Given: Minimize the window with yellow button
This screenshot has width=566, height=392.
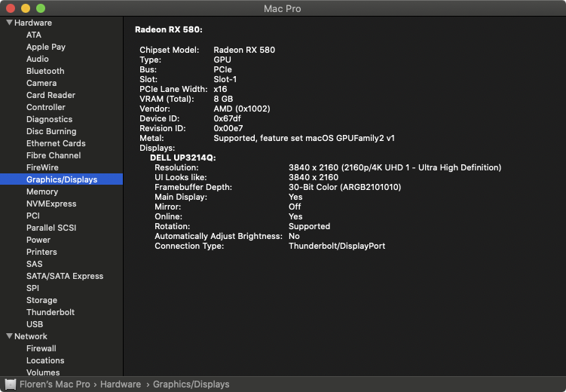Looking at the screenshot, I should 25,8.
